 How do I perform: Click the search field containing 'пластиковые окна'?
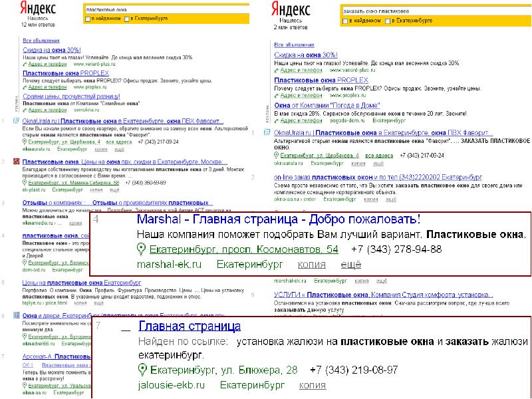point(166,9)
